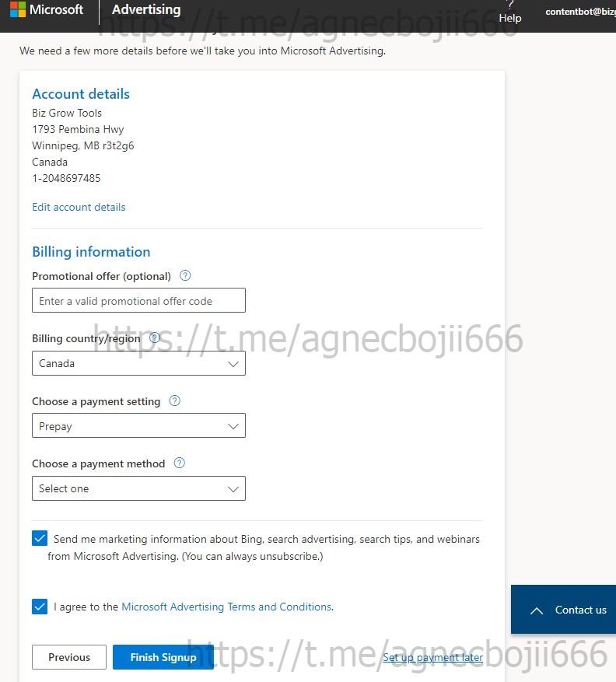Open the Help menu in header
Viewport: 616px width, 682px height.
pos(510,13)
